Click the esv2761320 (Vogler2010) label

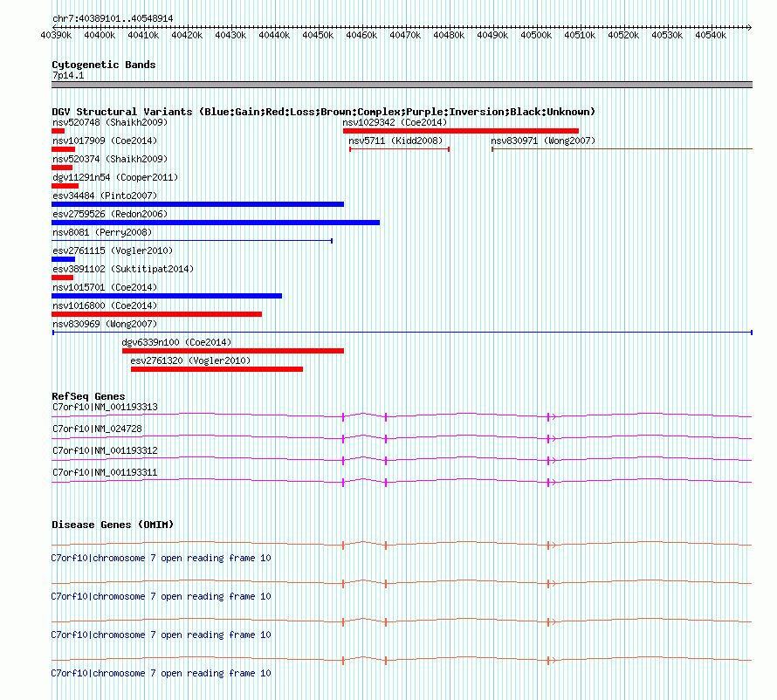[190, 360]
